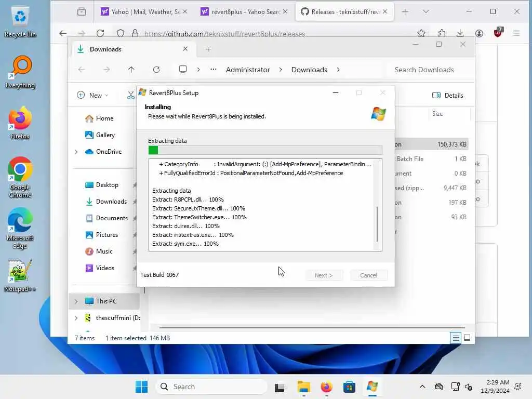The height and width of the screenshot is (399, 532).
Task: Select the file row sized 150,373 KB
Action: click(431, 144)
